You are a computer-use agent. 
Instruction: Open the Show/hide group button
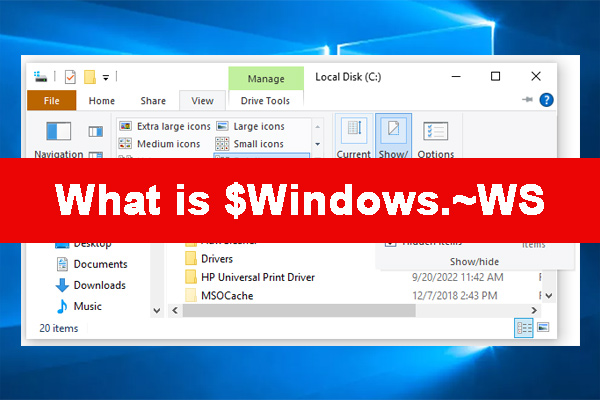click(x=393, y=136)
